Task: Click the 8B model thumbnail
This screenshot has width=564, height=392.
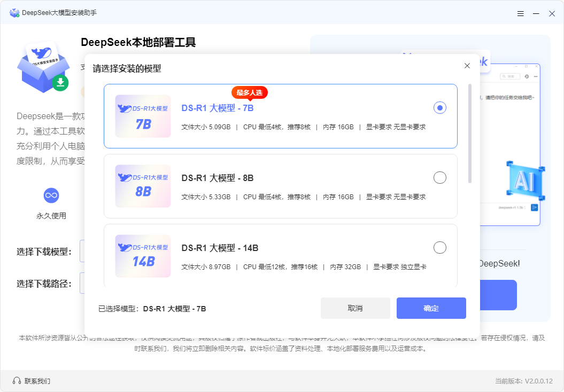Action: (143, 186)
